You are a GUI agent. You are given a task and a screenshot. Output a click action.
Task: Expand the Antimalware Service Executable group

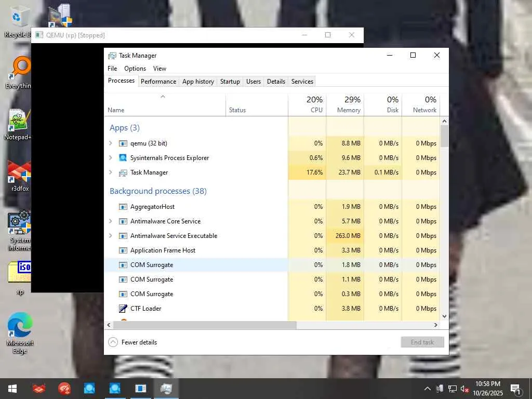point(110,236)
